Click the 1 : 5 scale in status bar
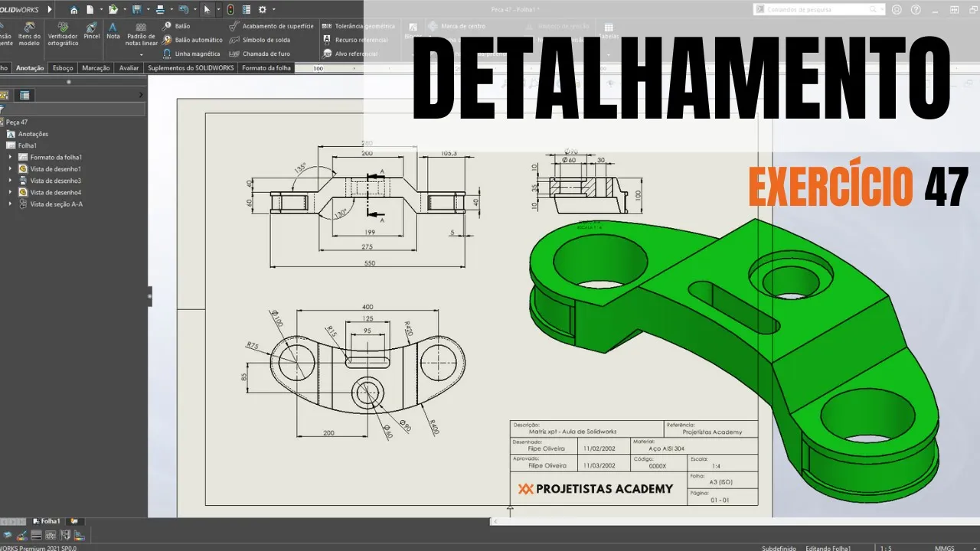This screenshot has width=980, height=551. [885, 548]
